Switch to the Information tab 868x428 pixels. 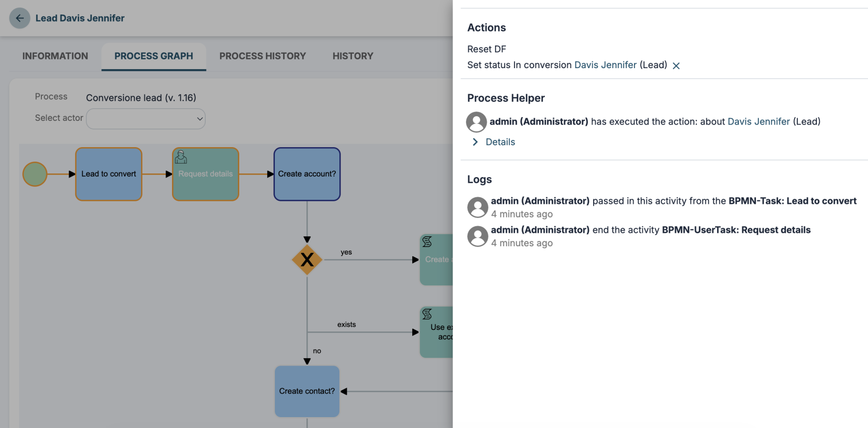point(55,56)
